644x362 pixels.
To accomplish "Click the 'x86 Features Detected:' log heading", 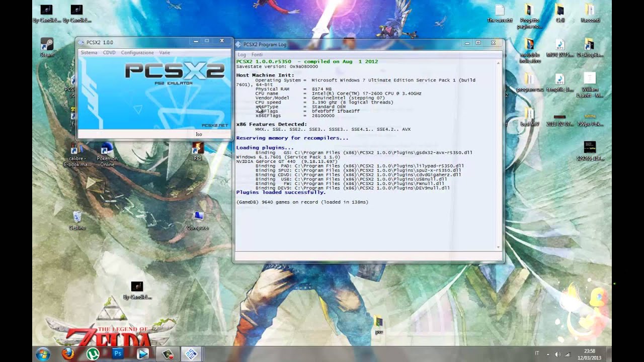I will click(x=271, y=124).
